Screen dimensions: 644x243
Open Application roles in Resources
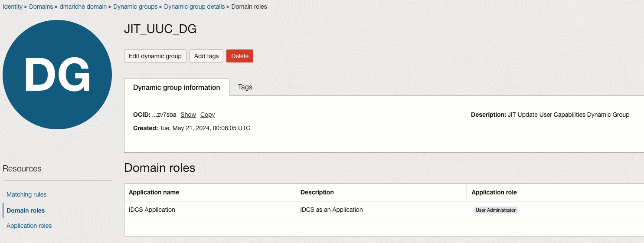[29, 226]
